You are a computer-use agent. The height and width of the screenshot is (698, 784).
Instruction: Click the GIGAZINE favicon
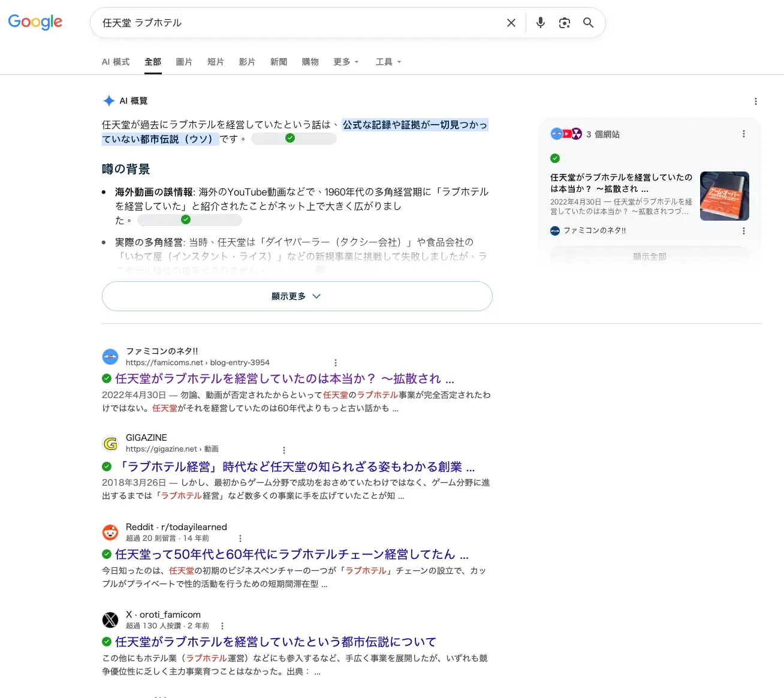pyautogui.click(x=110, y=443)
